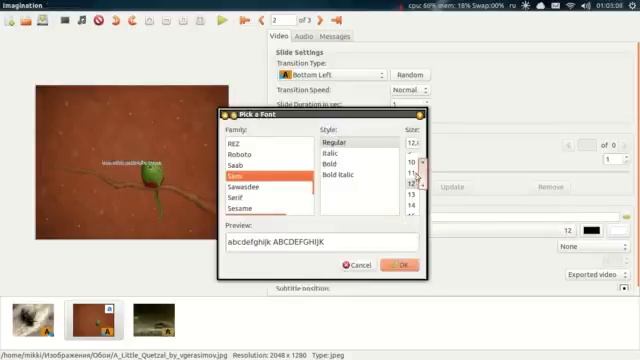The image size is (640, 360).
Task: Select font size 14
Action: tap(412, 205)
